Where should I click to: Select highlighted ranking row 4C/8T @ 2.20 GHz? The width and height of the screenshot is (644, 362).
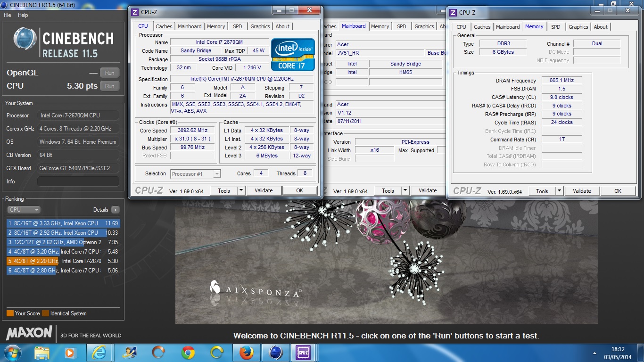pos(63,261)
